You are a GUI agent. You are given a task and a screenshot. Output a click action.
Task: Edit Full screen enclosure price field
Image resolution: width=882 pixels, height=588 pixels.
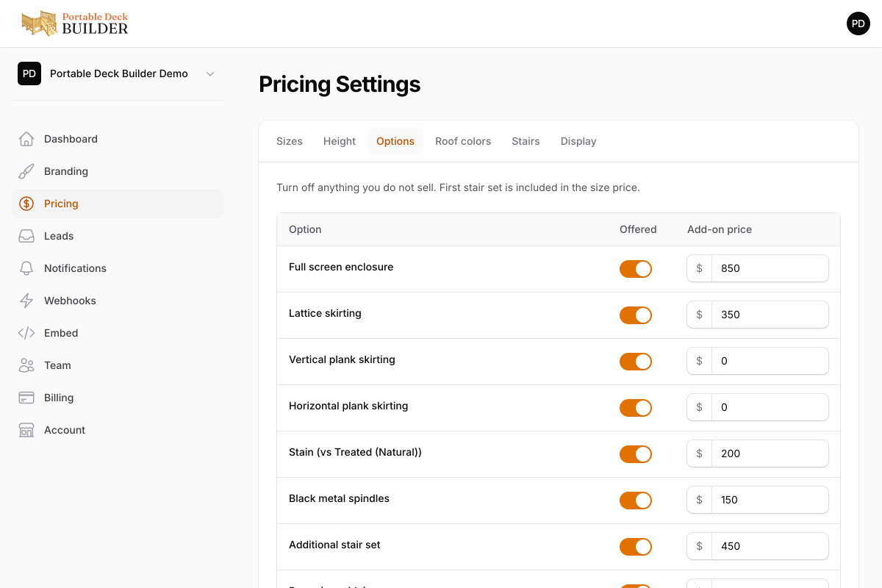point(770,268)
